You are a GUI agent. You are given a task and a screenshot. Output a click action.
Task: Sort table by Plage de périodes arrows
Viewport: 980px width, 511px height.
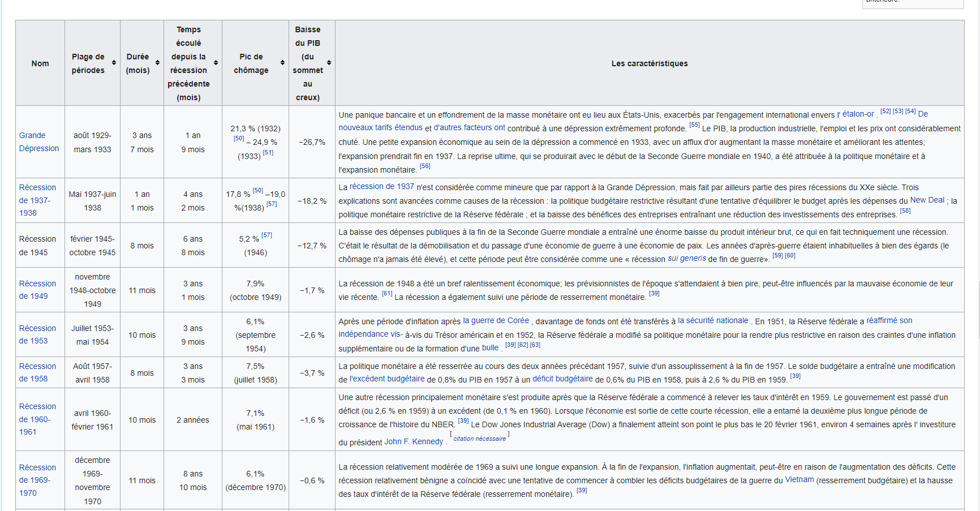coord(114,63)
